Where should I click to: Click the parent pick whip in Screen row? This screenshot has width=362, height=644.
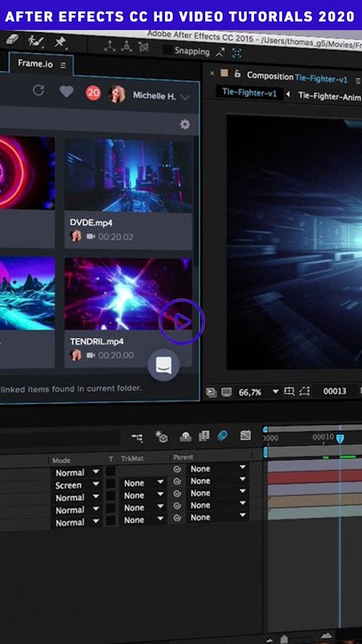[177, 481]
